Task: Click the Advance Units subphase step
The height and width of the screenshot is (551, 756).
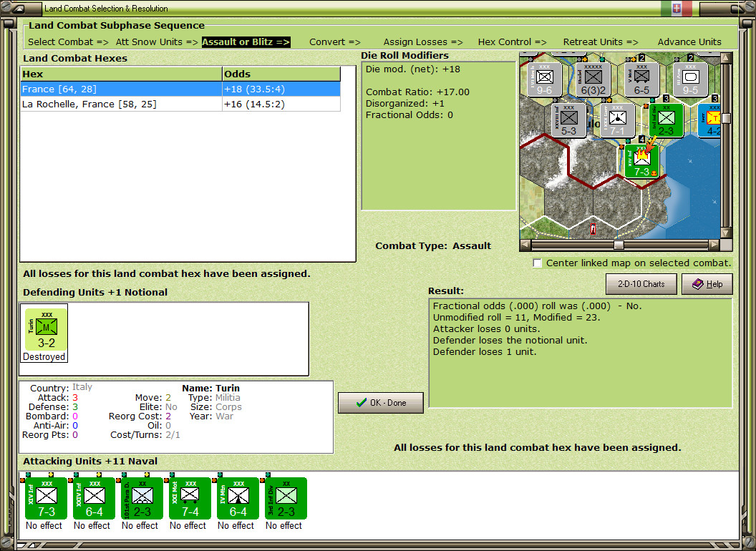Action: [689, 42]
